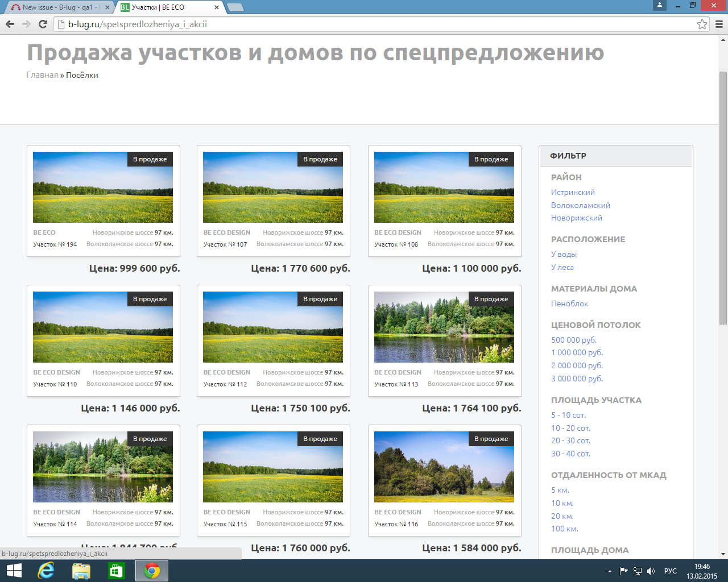Image resolution: width=728 pixels, height=582 pixels.
Task: Click the volume speaker icon in tray
Action: [651, 571]
